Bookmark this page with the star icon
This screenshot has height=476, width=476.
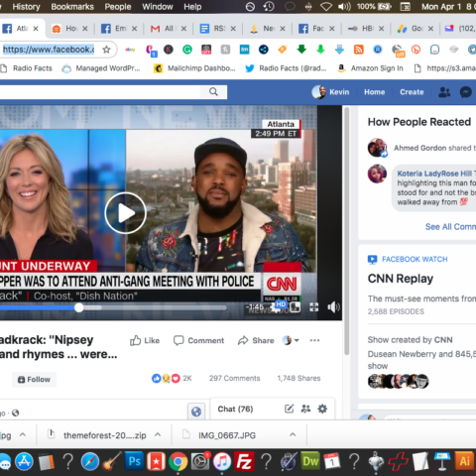(x=106, y=50)
